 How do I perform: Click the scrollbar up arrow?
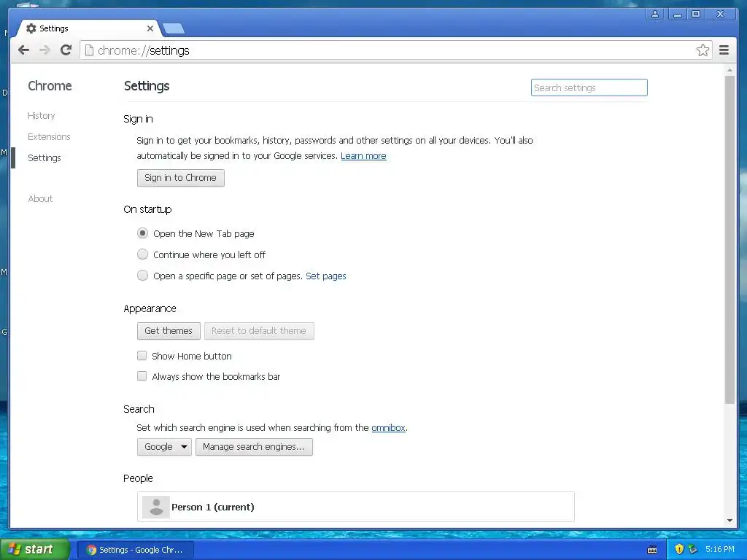pyautogui.click(x=729, y=71)
